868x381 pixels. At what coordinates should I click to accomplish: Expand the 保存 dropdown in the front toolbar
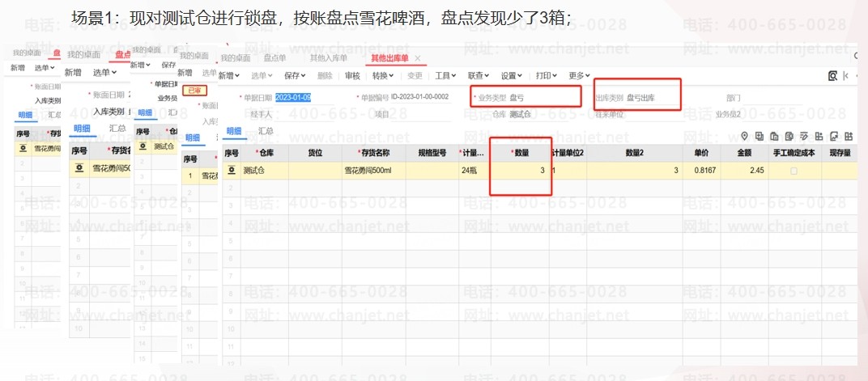pos(295,76)
